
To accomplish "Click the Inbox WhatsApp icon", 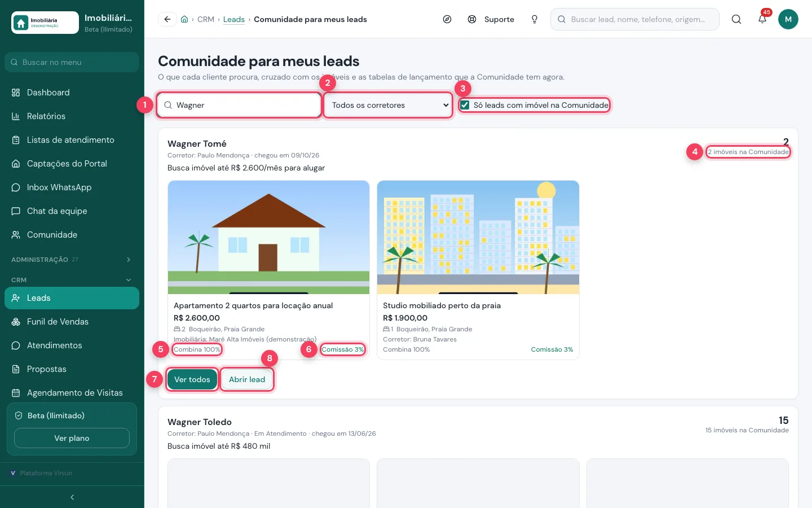I will coord(16,187).
